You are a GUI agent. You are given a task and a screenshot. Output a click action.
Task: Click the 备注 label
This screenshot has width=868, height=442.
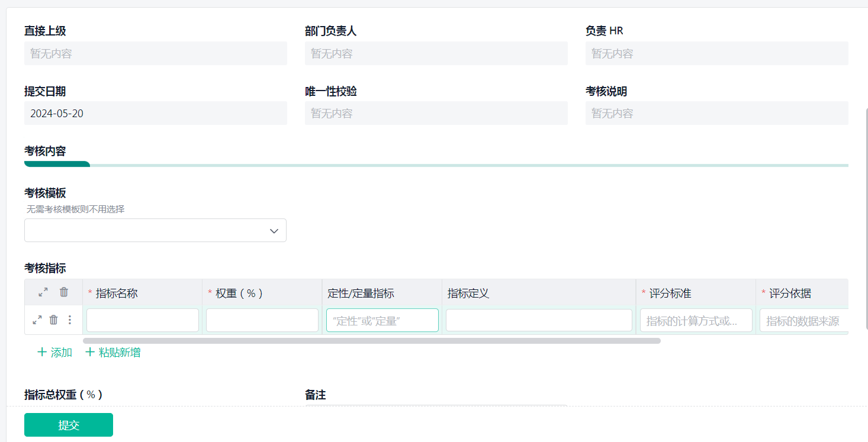[316, 395]
